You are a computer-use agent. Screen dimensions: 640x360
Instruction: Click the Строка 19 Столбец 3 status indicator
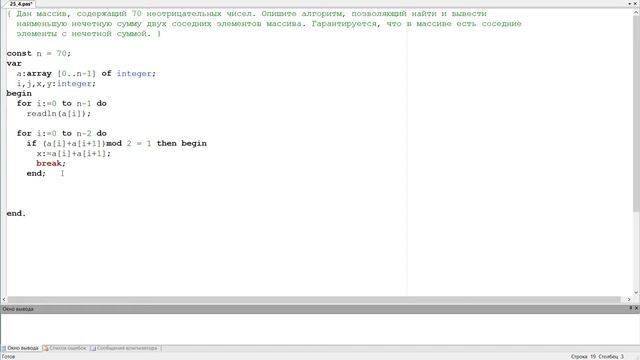597,357
